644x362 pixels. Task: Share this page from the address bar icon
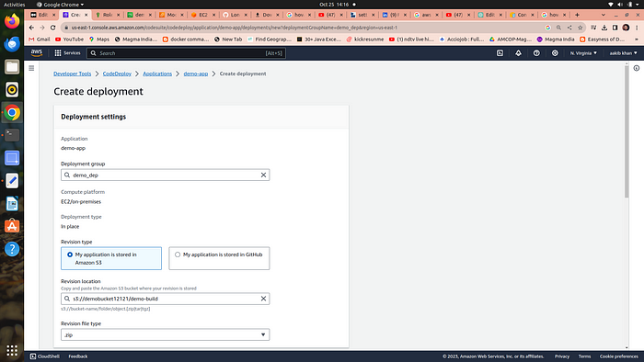coord(569,28)
